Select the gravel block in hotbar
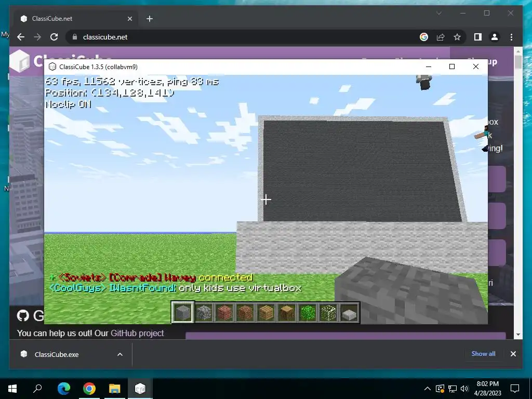 pyautogui.click(x=204, y=312)
